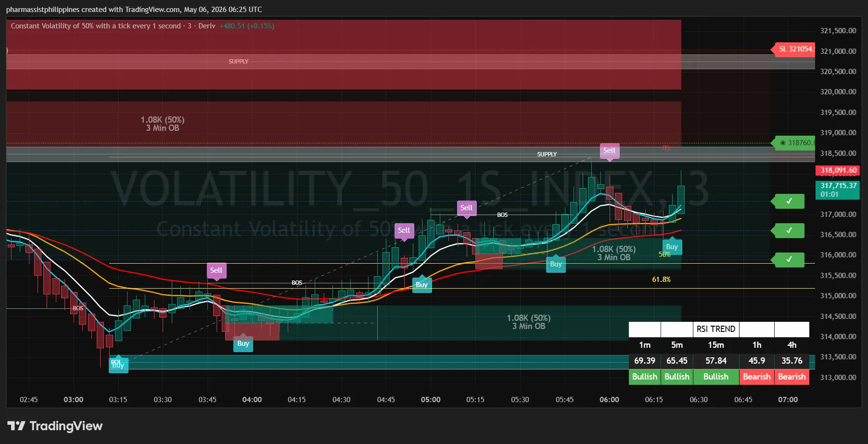The height and width of the screenshot is (444, 868).
Task: Click the 320,000.00 price axis label
Action: pos(838,92)
